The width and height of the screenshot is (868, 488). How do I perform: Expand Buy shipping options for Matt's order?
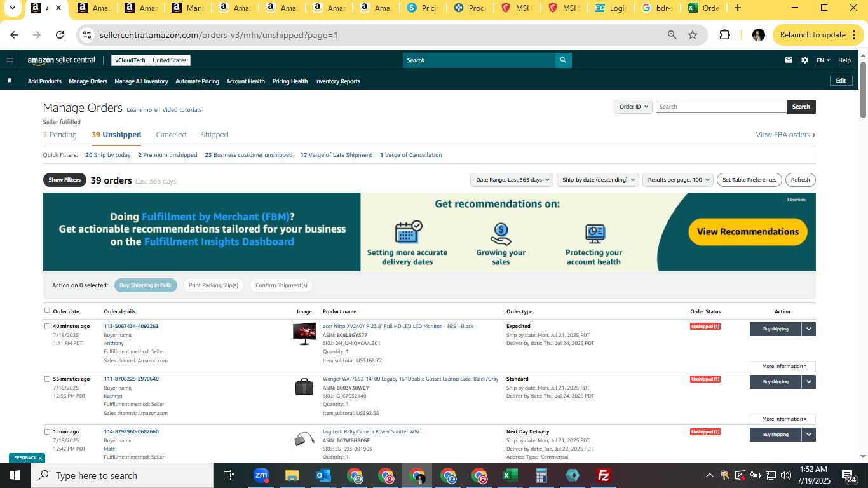(x=808, y=435)
